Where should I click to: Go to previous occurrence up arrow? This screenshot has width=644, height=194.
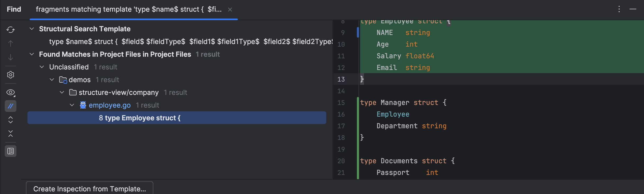pos(11,43)
